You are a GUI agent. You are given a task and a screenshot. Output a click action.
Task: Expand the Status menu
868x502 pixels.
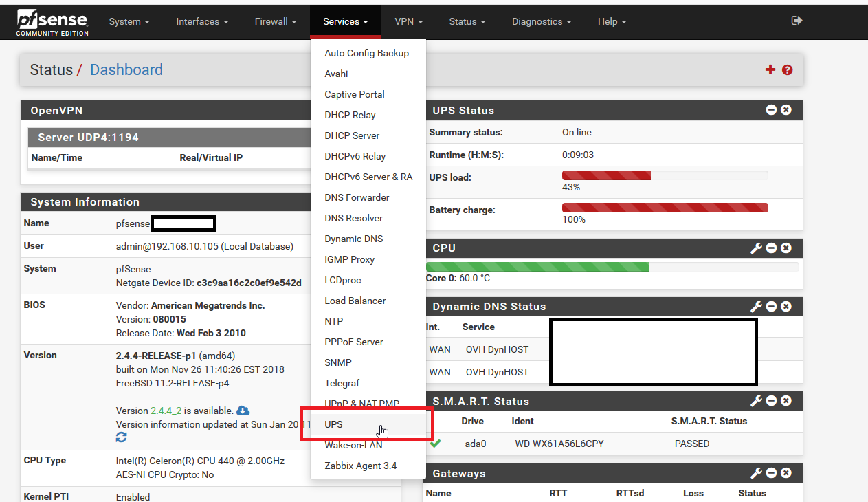(x=467, y=21)
